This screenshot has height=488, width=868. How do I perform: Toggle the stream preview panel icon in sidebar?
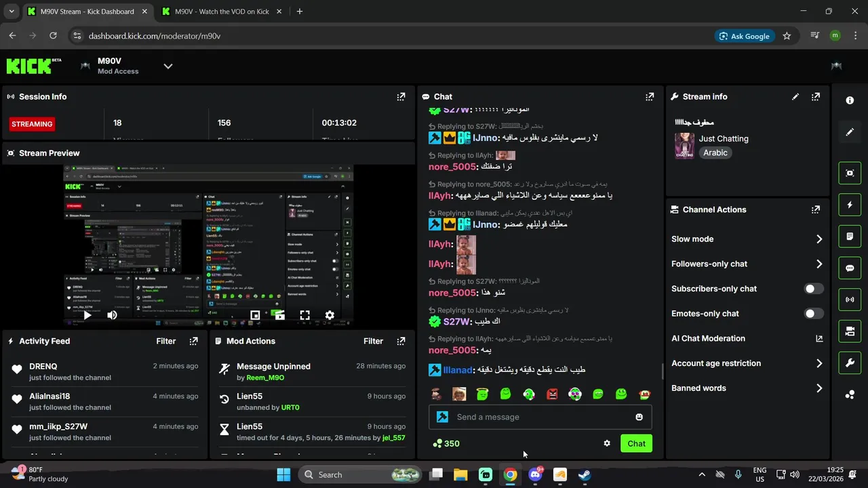850,173
